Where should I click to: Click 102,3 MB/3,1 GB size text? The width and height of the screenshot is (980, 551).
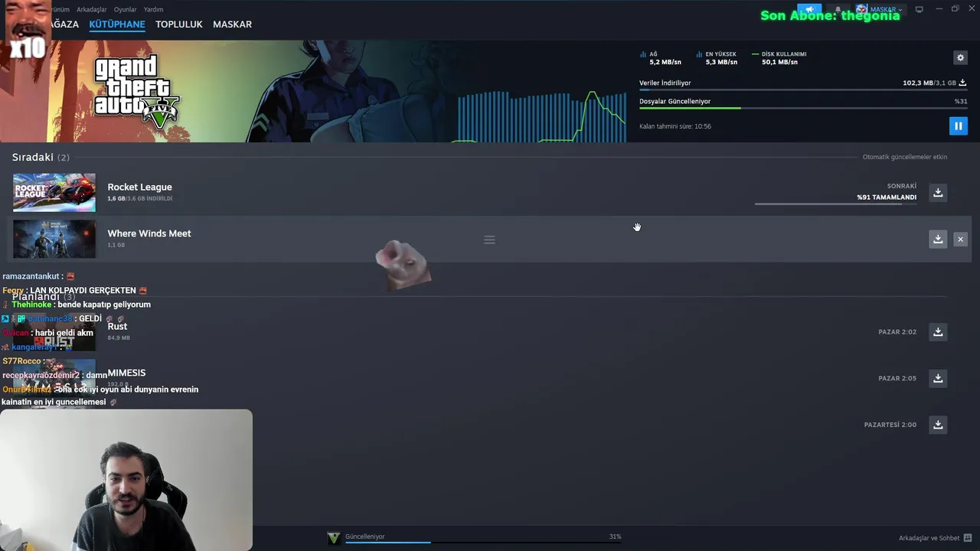tap(929, 83)
